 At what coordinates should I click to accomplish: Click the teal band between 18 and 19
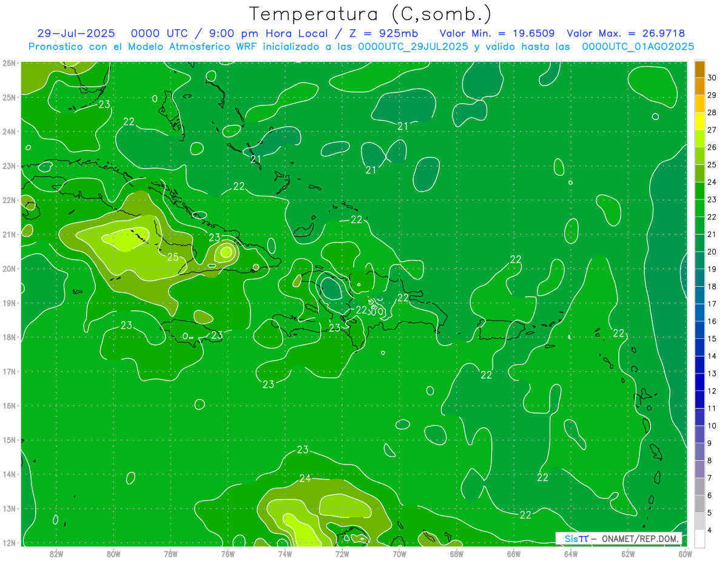pos(700,278)
